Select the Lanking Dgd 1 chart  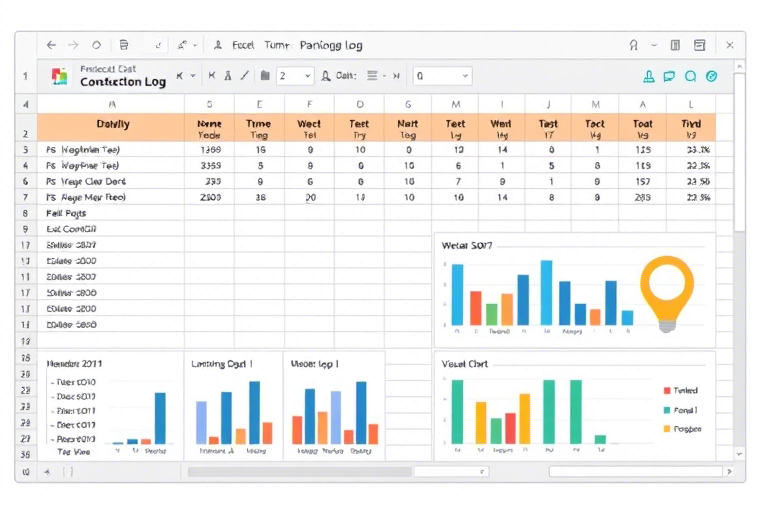click(234, 406)
